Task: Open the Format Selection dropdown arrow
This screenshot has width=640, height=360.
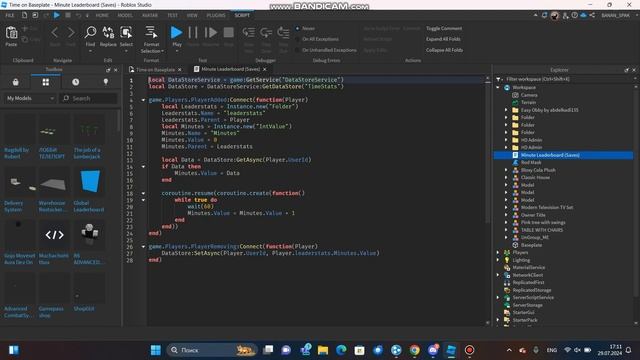Action: [162, 51]
